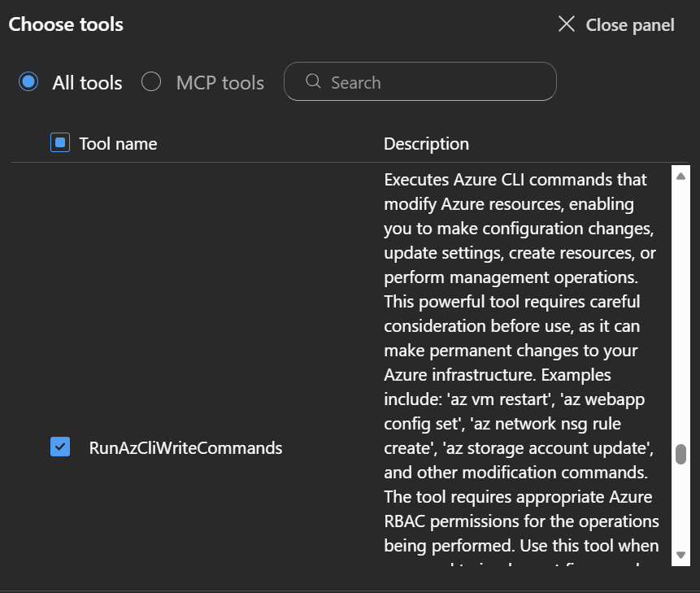This screenshot has width=700, height=593.
Task: Uncheck the RunAzCliWriteCommands checkbox
Action: coord(60,447)
